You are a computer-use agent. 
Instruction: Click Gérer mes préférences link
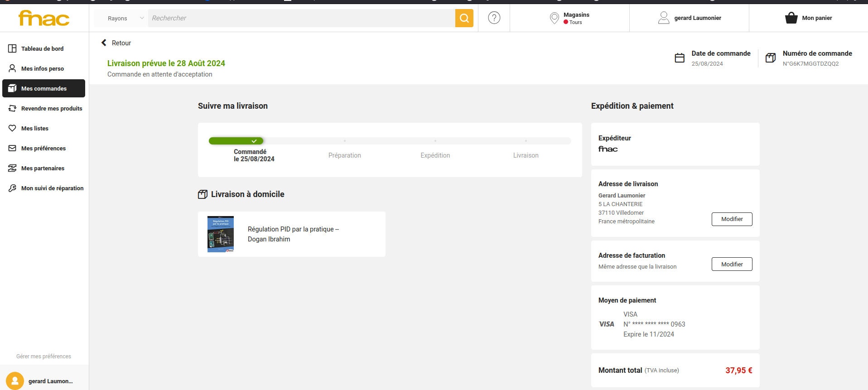43,356
